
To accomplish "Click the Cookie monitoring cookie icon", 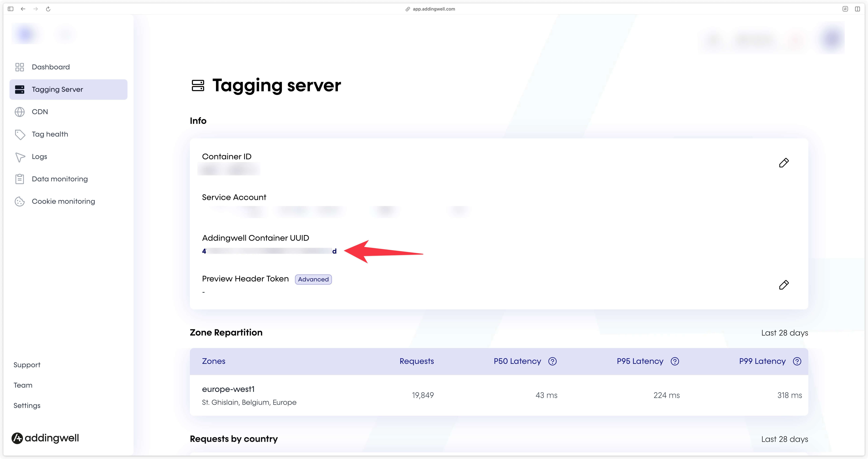I will [19, 202].
